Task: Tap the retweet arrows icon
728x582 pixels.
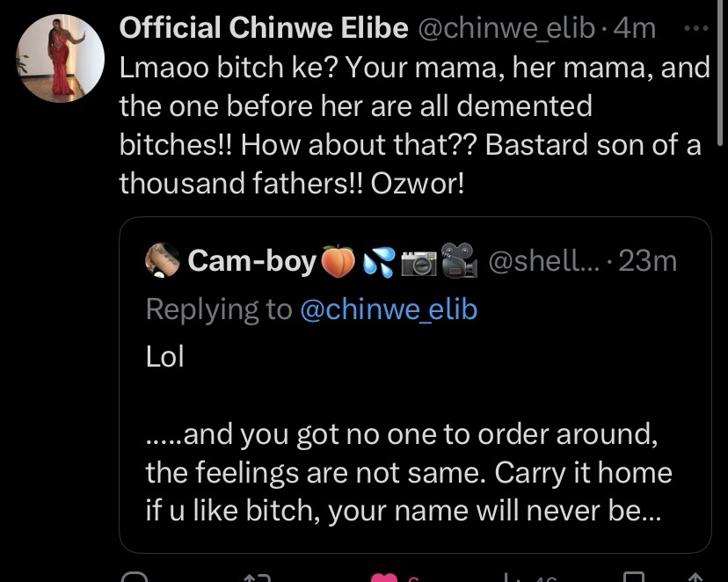Action: coord(258,578)
